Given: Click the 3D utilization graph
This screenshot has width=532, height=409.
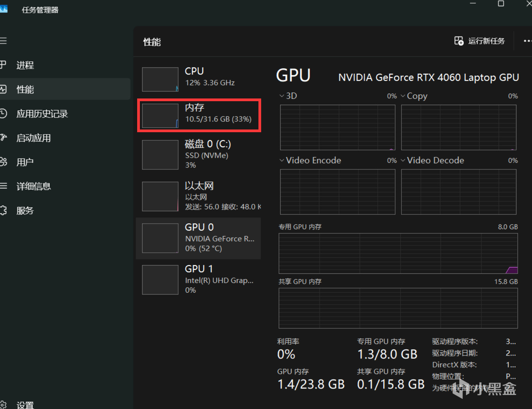Looking at the screenshot, I should click(337, 127).
